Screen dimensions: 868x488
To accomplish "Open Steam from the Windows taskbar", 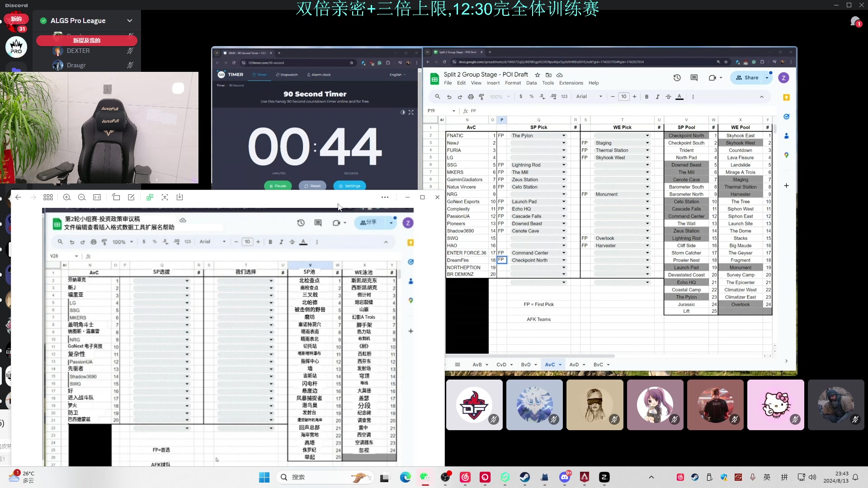I will point(524,477).
